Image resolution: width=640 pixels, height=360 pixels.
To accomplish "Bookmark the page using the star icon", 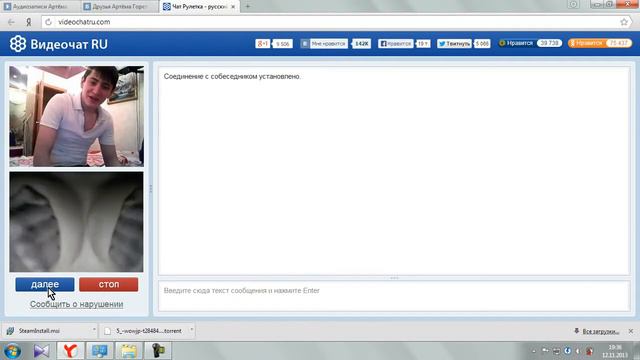I will 624,22.
